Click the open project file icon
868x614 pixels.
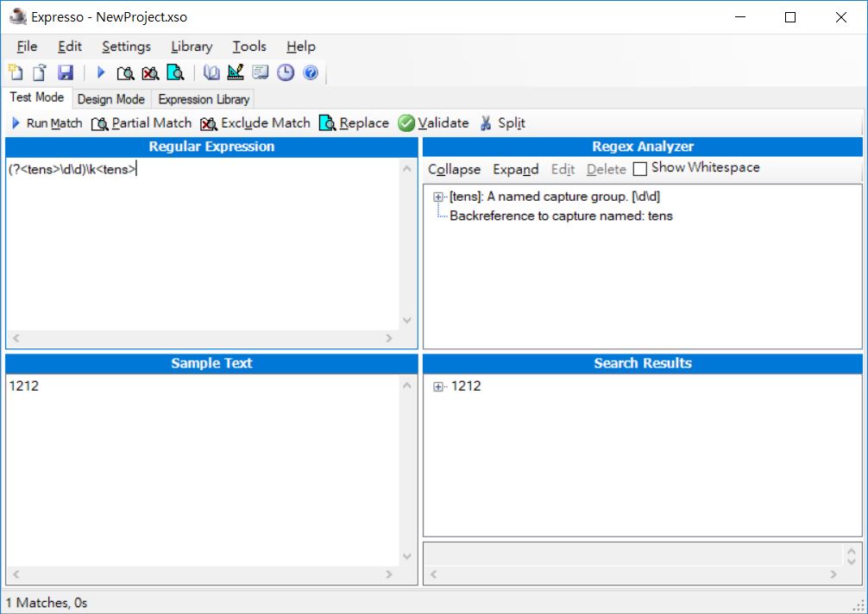[40, 72]
